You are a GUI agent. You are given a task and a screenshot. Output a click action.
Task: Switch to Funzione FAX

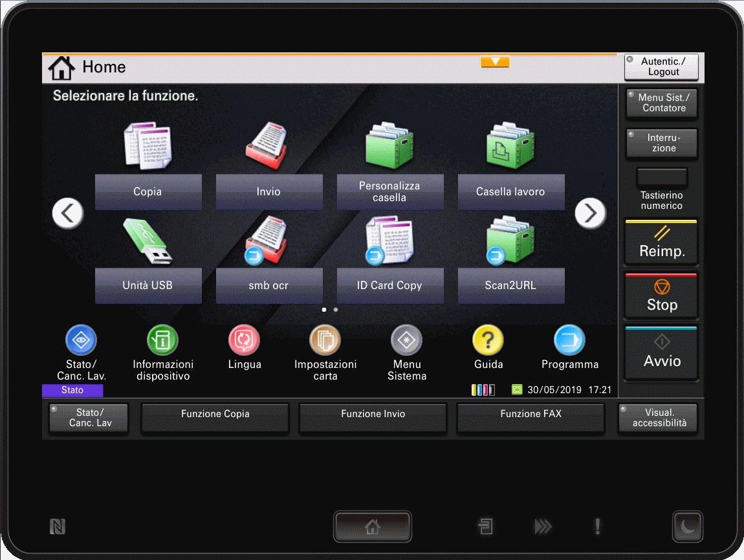pyautogui.click(x=531, y=418)
